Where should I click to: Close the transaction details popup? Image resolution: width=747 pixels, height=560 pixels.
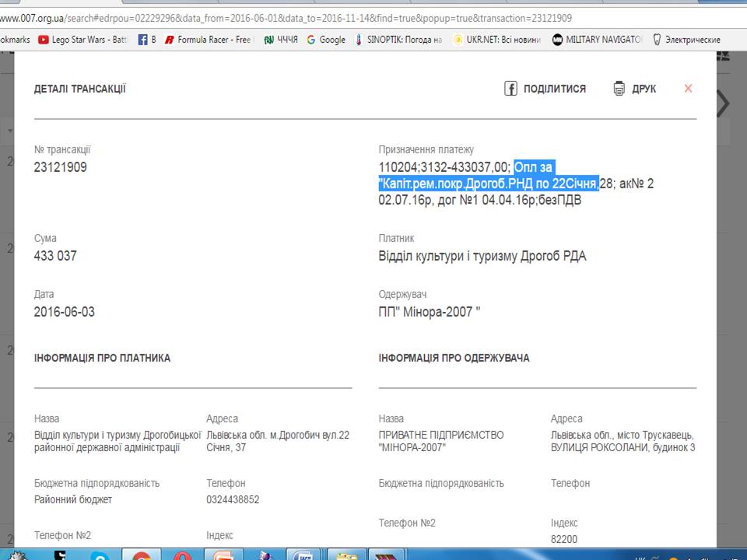[688, 89]
